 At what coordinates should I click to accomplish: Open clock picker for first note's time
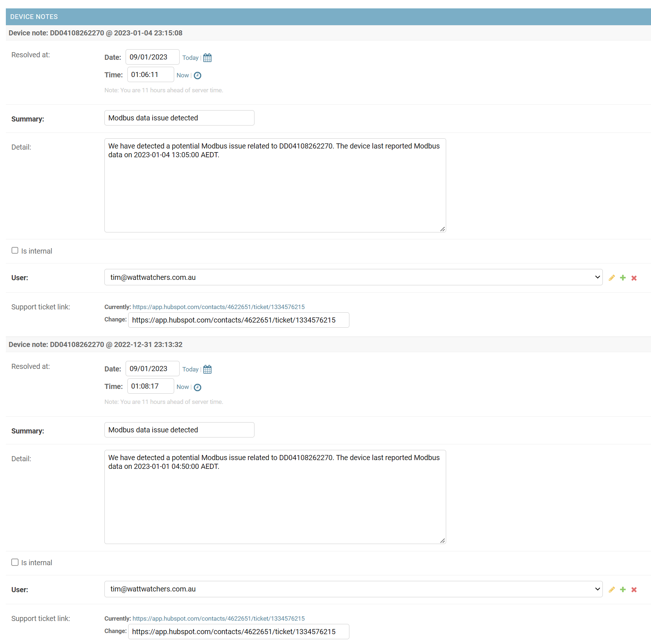coord(198,76)
